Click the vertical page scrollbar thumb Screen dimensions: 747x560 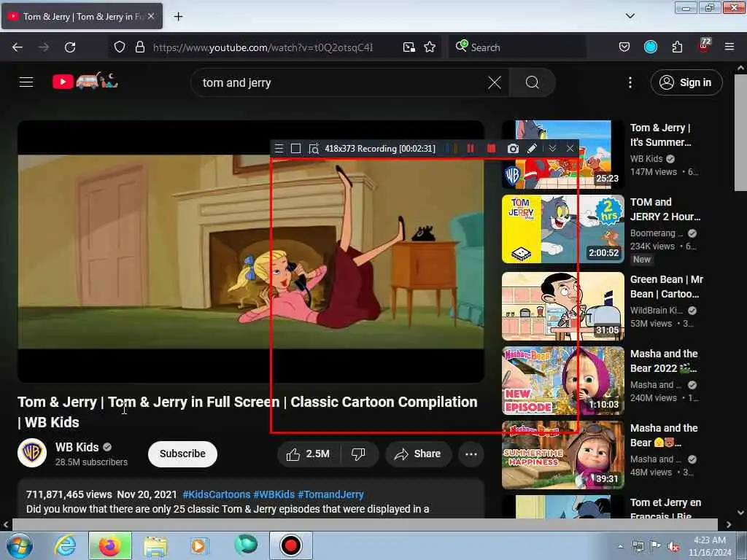740,133
